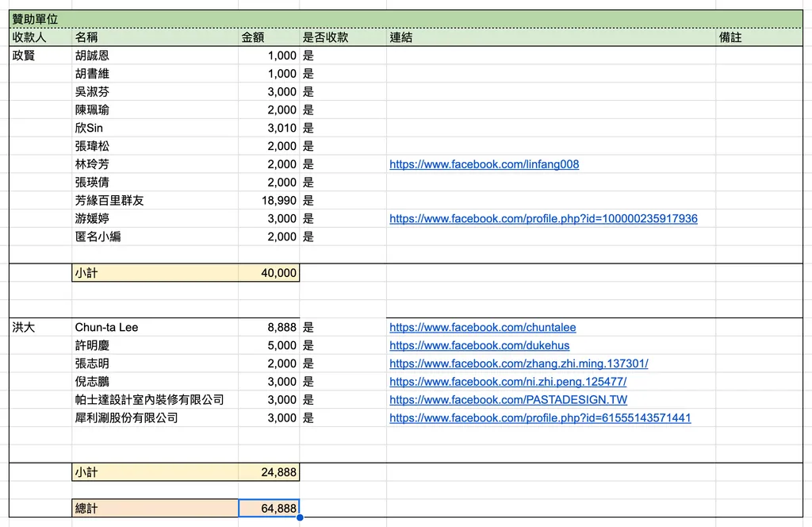Viewport: 812px width, 527px height.
Task: Visit the PASTADESIGN.TW Facebook link
Action: pyautogui.click(x=508, y=400)
